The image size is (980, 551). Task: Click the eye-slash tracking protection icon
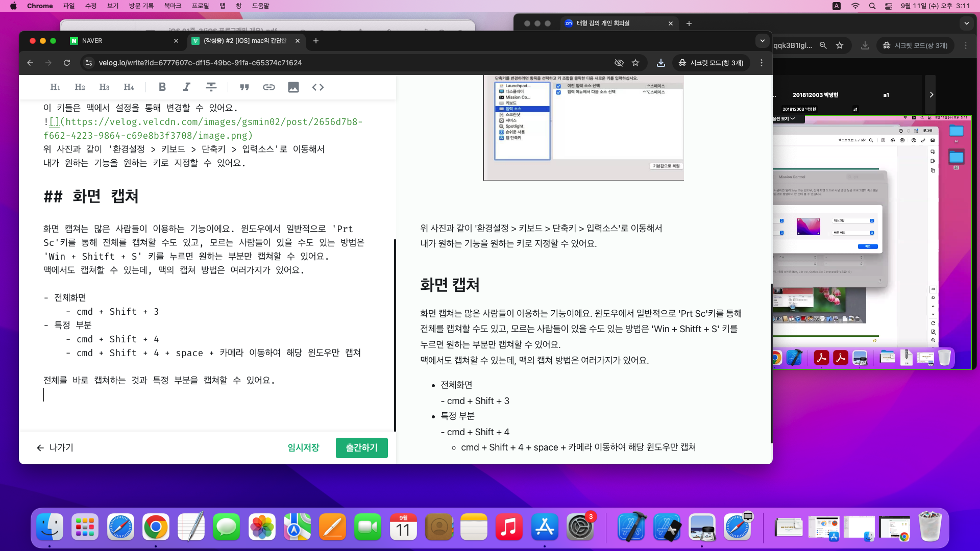click(619, 63)
